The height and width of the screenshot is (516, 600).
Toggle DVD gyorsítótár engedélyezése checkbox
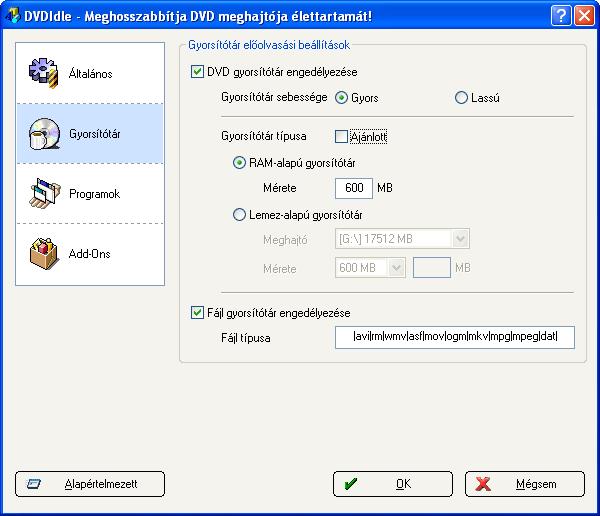coord(197,72)
